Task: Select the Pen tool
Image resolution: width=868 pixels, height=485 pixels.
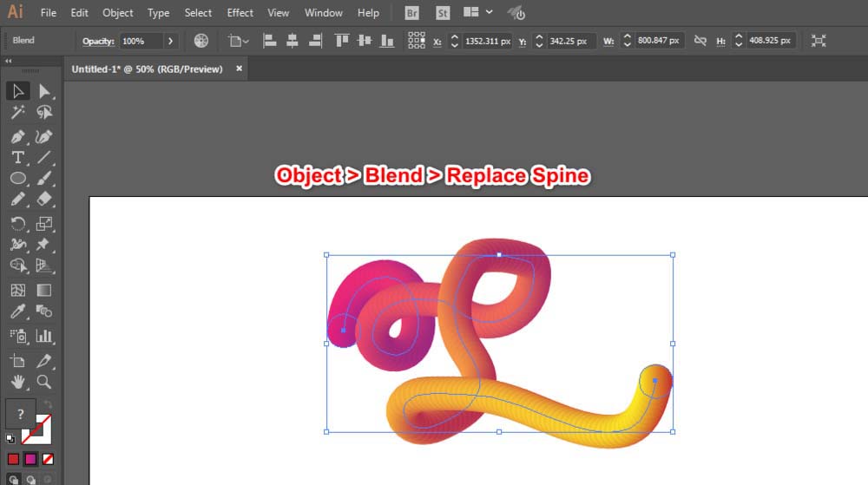Action: pos(17,136)
